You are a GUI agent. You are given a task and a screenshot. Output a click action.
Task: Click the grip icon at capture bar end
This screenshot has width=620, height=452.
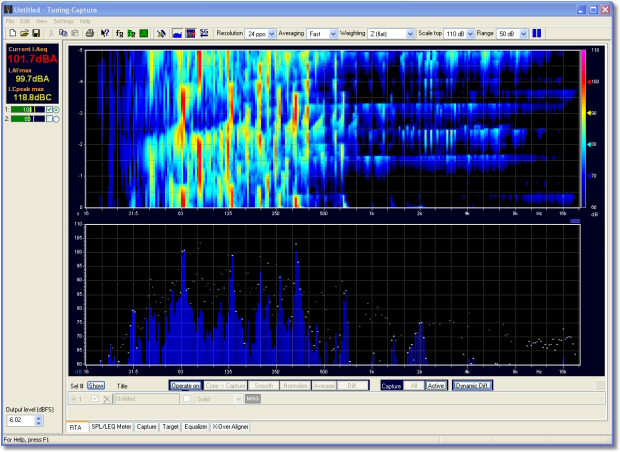[x=600, y=385]
